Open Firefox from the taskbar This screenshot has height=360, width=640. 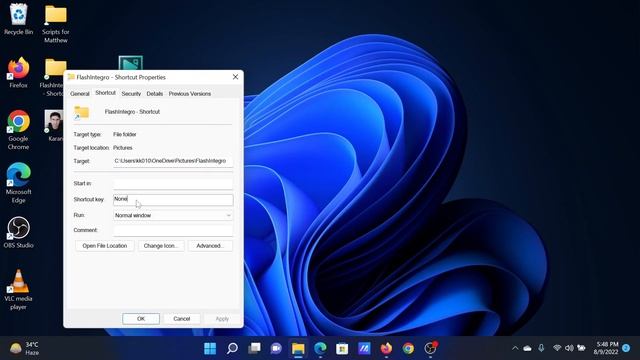[386, 348]
